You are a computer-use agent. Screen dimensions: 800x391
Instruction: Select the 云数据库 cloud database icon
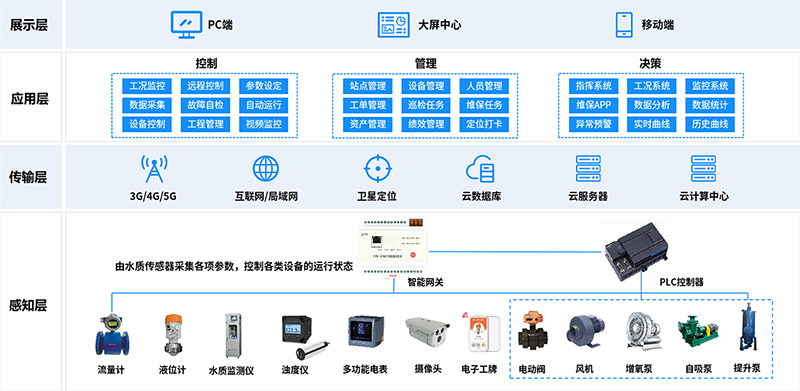(x=480, y=168)
